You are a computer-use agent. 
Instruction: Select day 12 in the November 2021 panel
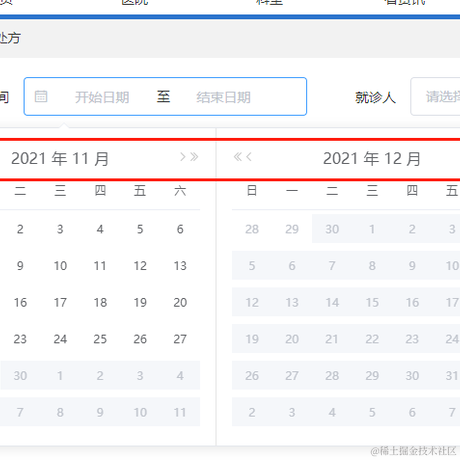pyautogui.click(x=140, y=266)
